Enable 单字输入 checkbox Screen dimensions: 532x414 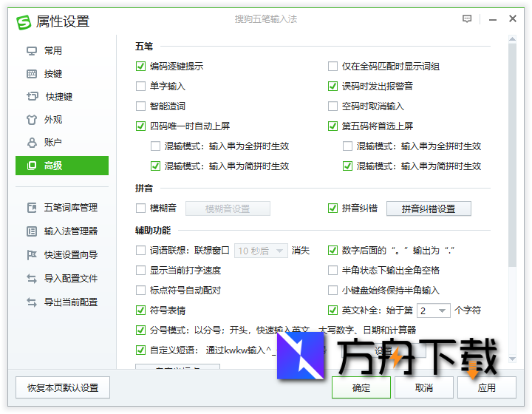click(x=141, y=86)
